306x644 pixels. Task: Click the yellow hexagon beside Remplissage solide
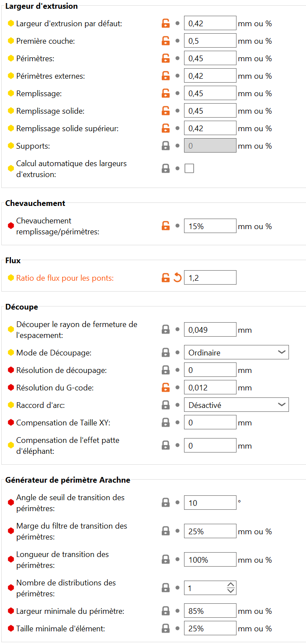tap(11, 111)
